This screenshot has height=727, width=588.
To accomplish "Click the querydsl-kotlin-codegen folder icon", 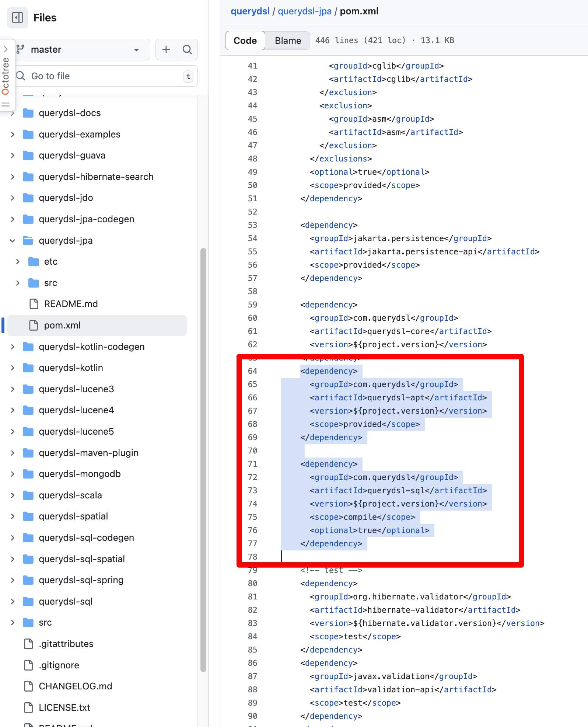I will (x=28, y=347).
